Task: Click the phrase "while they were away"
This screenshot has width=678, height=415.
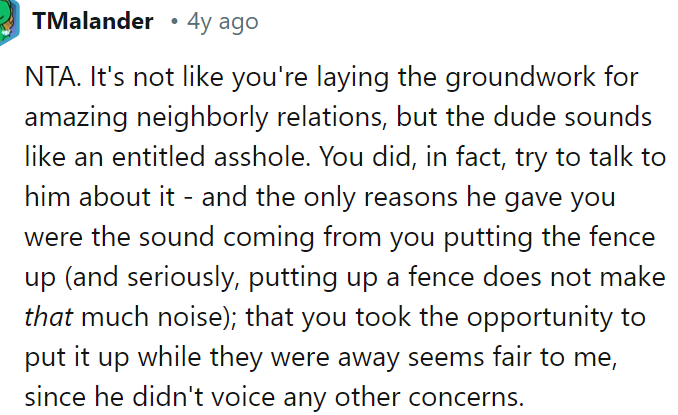Action: coord(252,357)
